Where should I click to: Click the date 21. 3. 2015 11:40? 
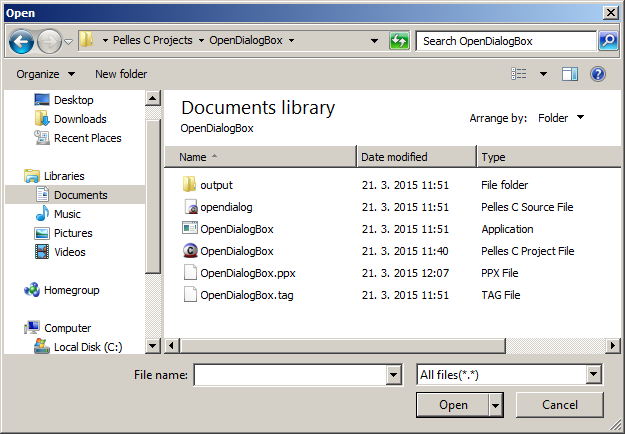[x=405, y=251]
